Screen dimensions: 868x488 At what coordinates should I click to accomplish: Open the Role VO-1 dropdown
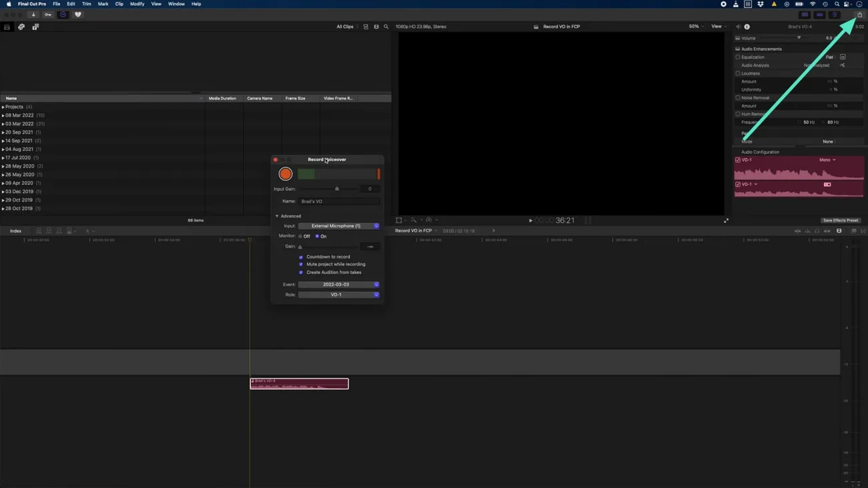tap(339, 294)
